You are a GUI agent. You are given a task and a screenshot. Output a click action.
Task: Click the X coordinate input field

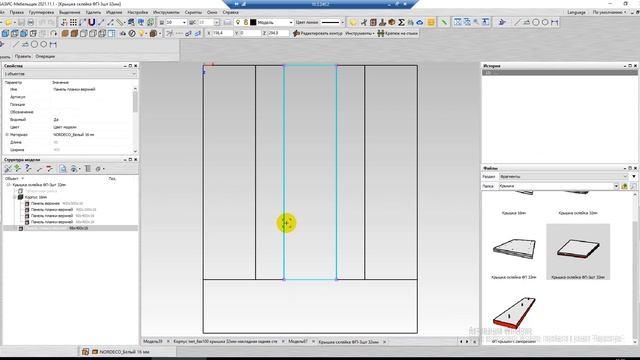click(x=222, y=33)
